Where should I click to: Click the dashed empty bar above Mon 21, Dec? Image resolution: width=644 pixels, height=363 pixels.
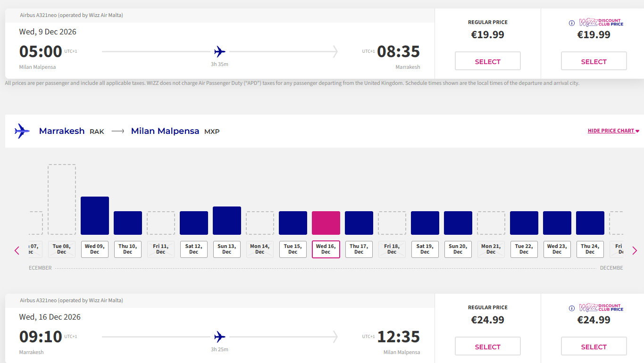pos(491,223)
